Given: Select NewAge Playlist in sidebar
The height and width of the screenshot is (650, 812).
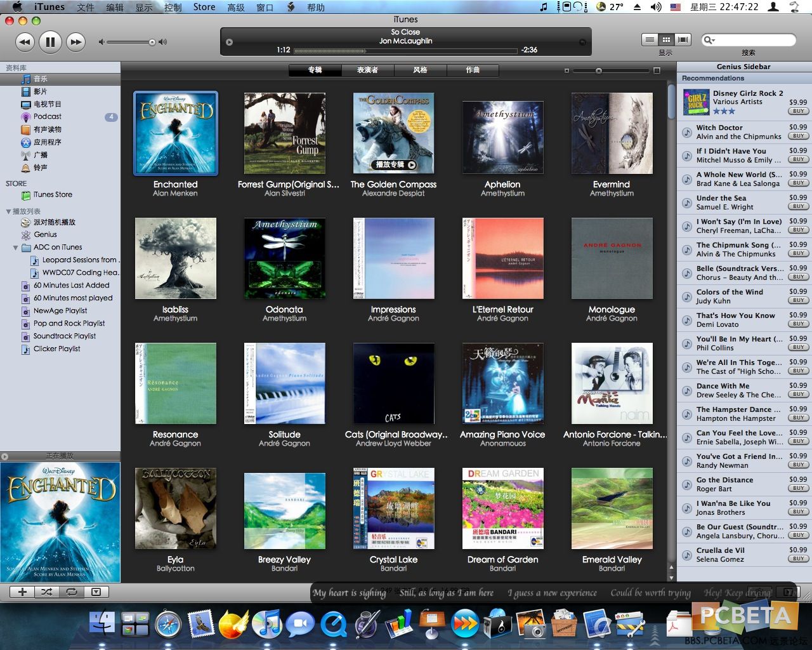Looking at the screenshot, I should 60,311.
